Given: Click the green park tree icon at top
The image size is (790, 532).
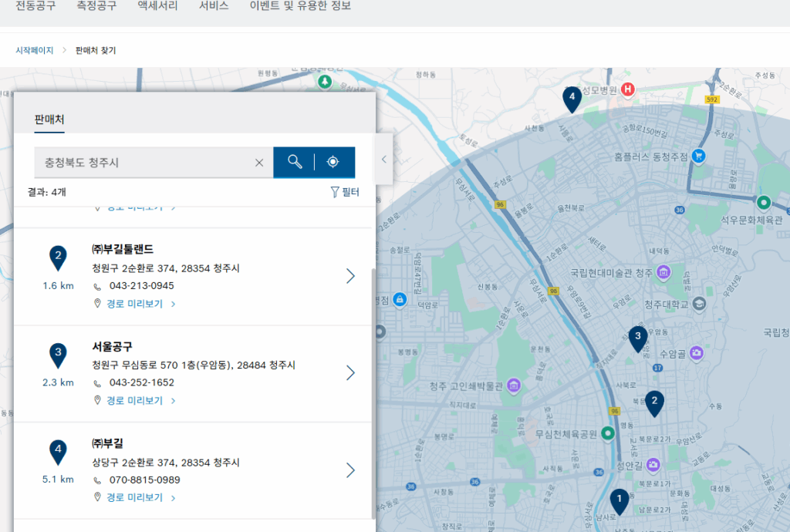Looking at the screenshot, I should [325, 82].
